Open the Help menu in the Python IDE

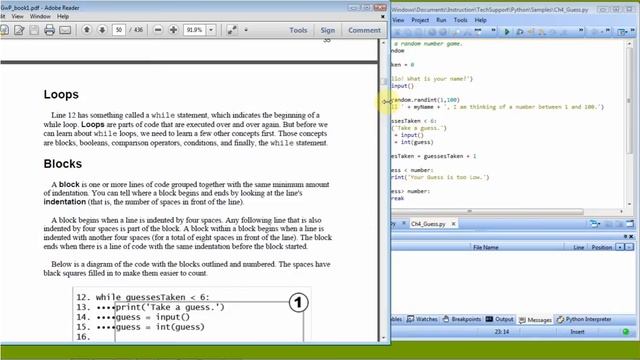[x=480, y=20]
